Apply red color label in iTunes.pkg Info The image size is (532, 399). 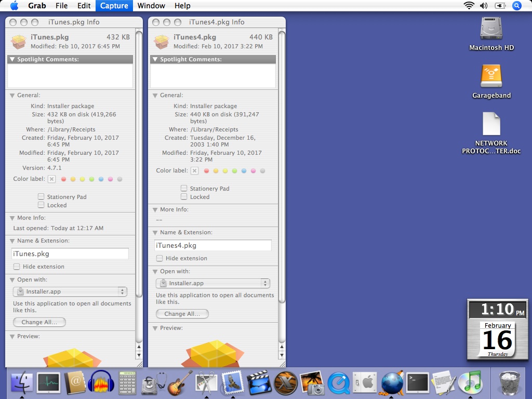tap(63, 179)
